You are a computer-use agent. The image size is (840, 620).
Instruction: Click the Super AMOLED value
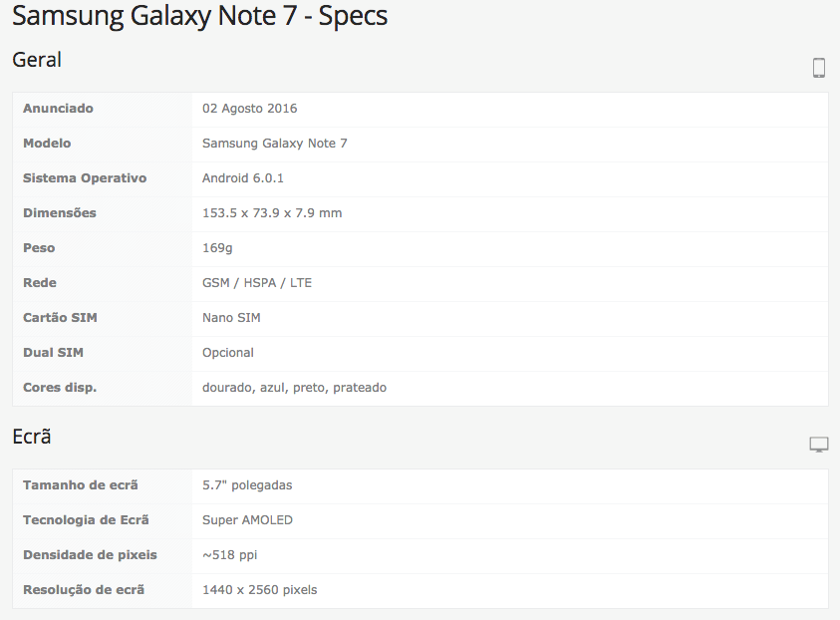[247, 520]
